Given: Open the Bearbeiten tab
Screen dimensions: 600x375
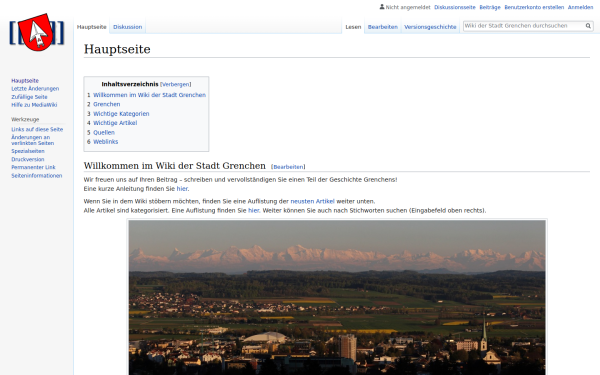Looking at the screenshot, I should point(383,27).
